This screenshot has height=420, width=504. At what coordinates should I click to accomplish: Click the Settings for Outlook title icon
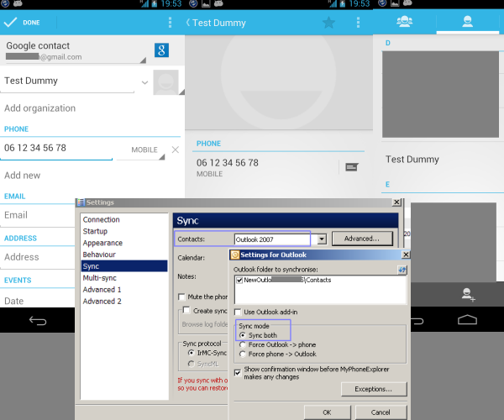[235, 255]
